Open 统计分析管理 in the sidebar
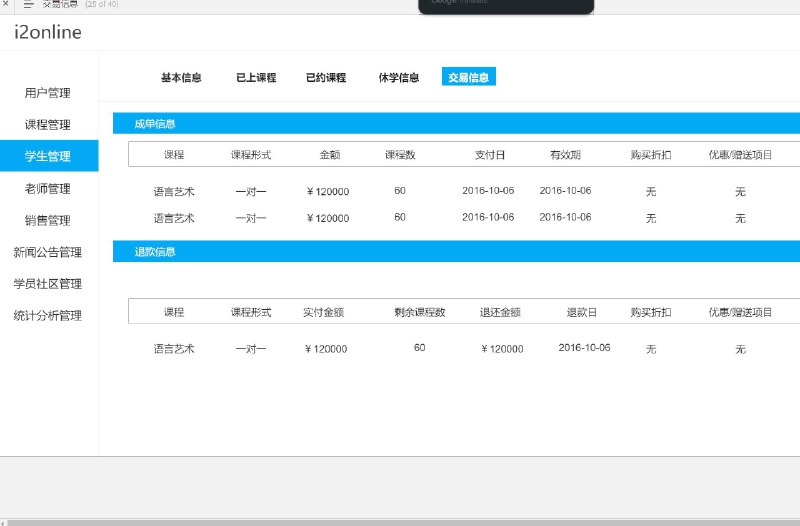 pos(47,315)
